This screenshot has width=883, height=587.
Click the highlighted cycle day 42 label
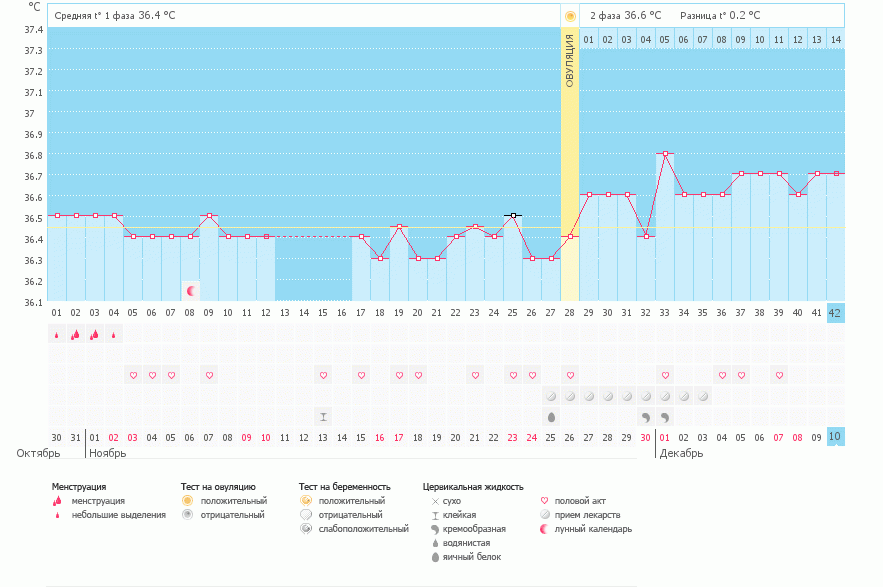point(836,313)
